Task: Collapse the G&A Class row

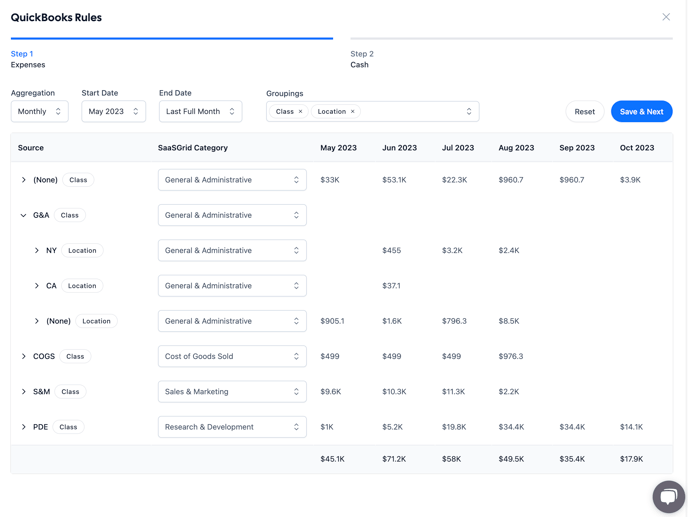Action: click(x=24, y=215)
